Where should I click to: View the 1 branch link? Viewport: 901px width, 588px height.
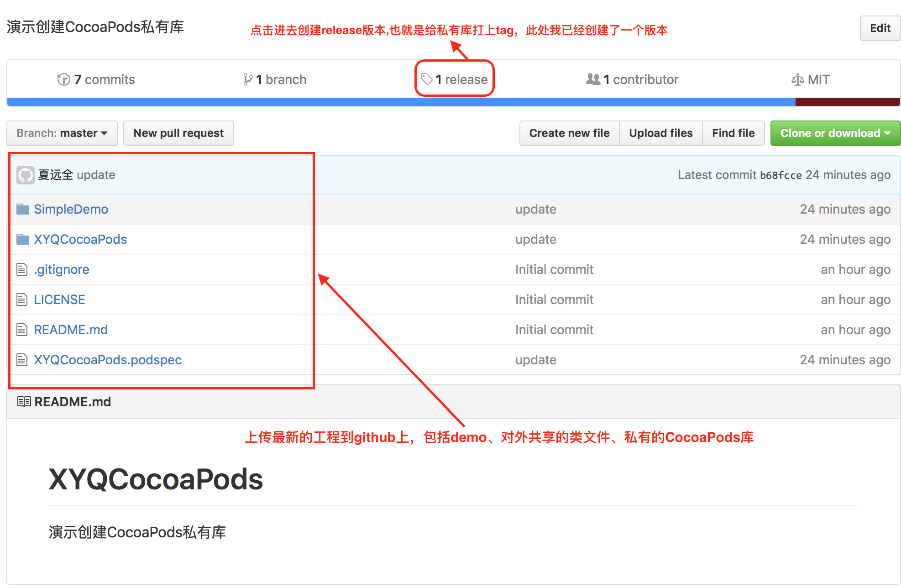[x=275, y=79]
